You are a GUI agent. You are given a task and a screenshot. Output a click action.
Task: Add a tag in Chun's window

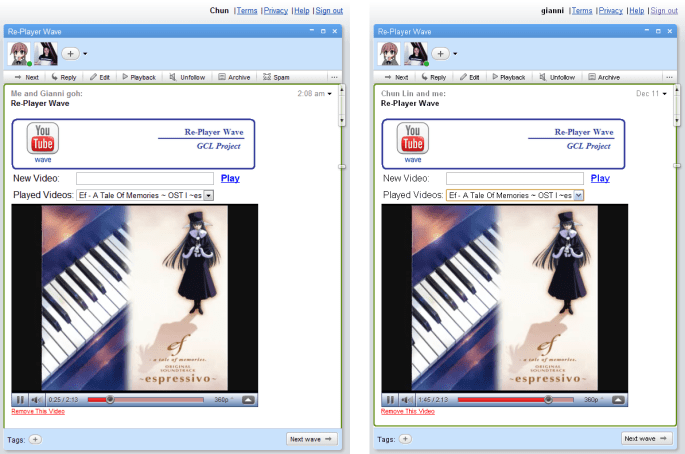click(35, 439)
